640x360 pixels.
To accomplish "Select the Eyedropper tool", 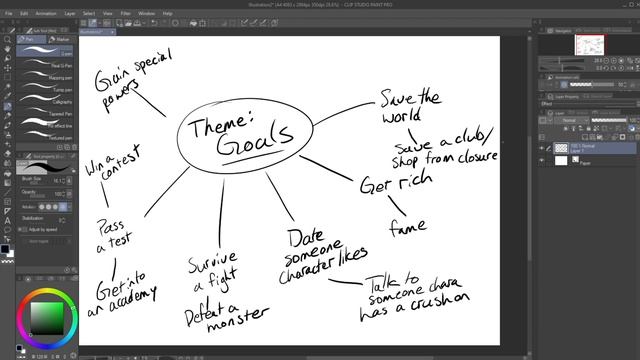I will pos(7,96).
